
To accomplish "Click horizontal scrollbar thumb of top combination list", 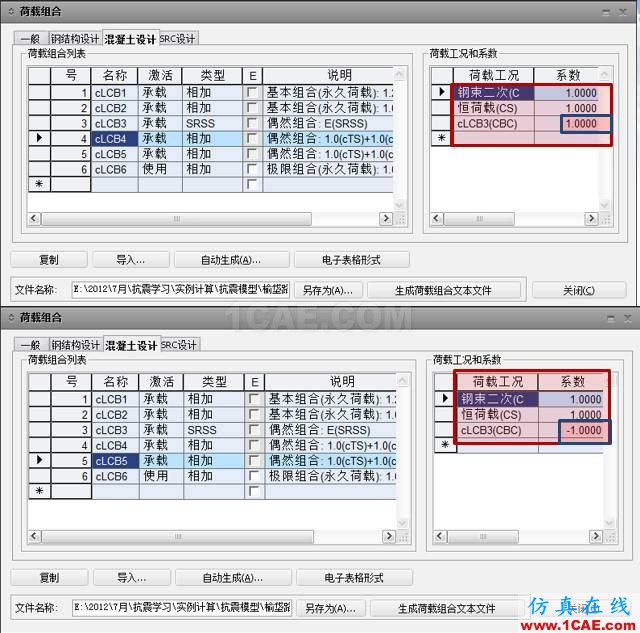I will [177, 219].
